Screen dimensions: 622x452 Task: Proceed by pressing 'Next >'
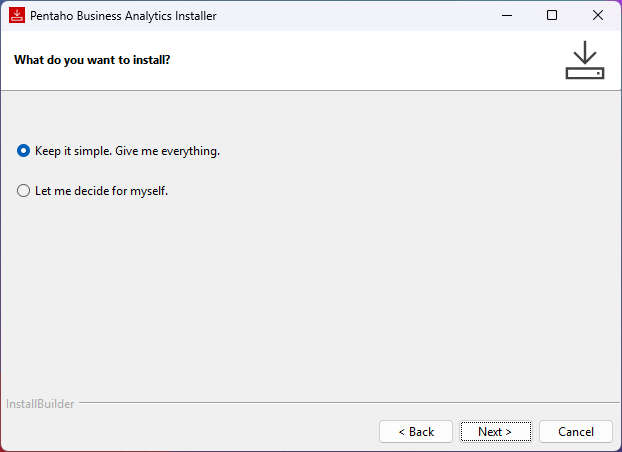tap(495, 431)
